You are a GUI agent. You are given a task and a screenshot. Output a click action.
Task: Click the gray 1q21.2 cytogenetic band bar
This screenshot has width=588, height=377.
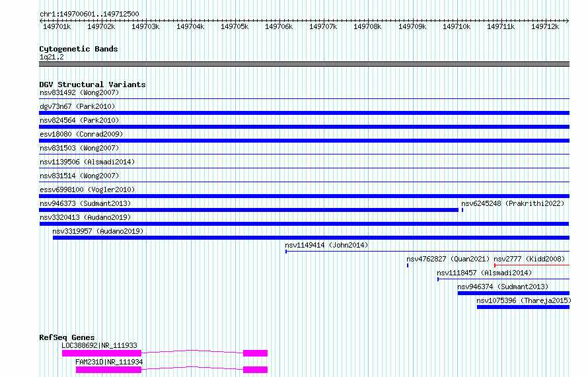[304, 64]
